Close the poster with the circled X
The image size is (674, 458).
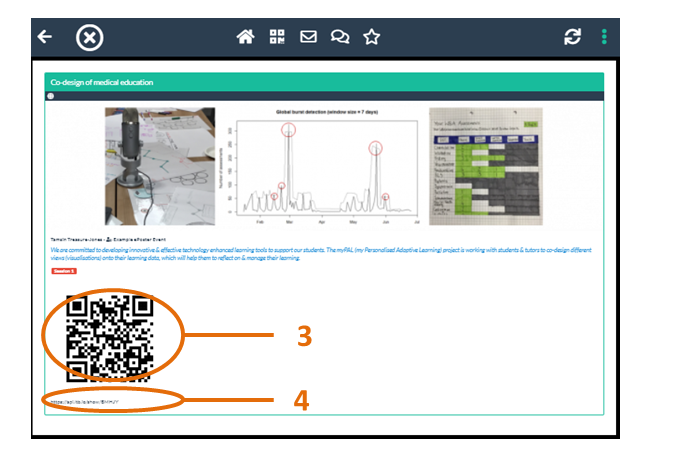coord(89,38)
